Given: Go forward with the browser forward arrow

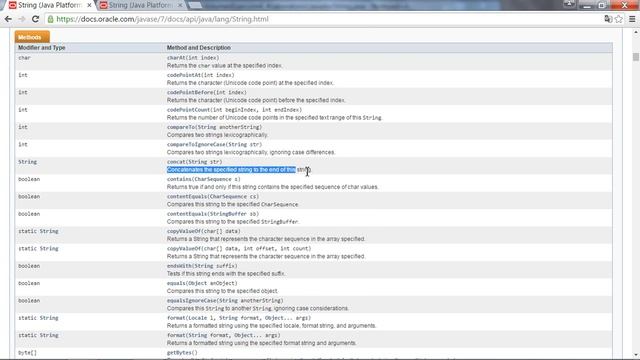Looking at the screenshot, I should pyautogui.click(x=22, y=19).
